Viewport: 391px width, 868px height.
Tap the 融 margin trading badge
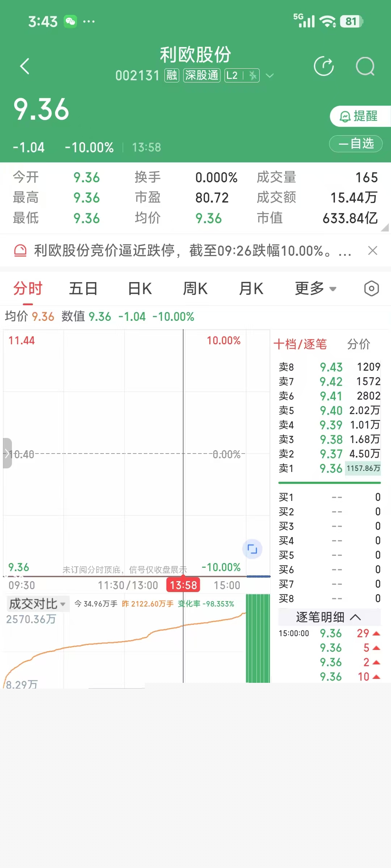[172, 76]
